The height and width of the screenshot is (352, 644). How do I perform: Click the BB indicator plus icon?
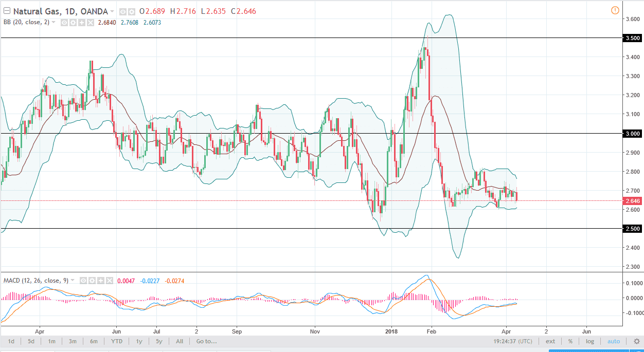point(82,23)
